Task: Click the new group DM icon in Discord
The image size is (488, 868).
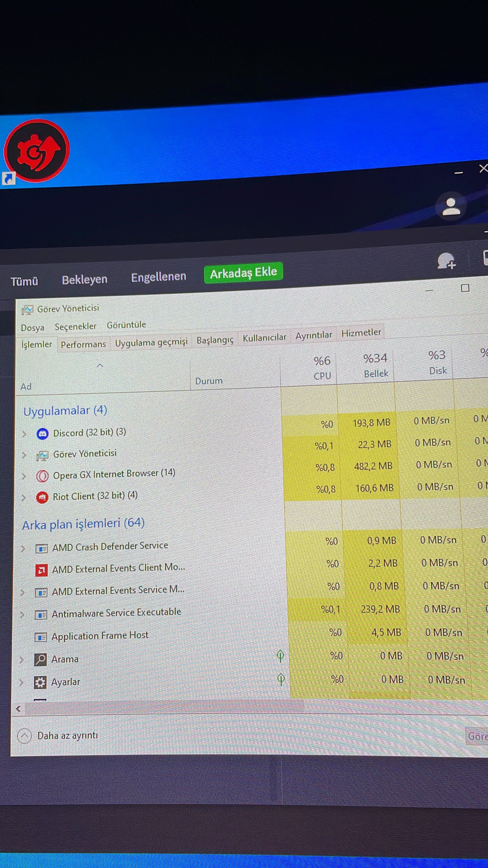Action: 446,261
